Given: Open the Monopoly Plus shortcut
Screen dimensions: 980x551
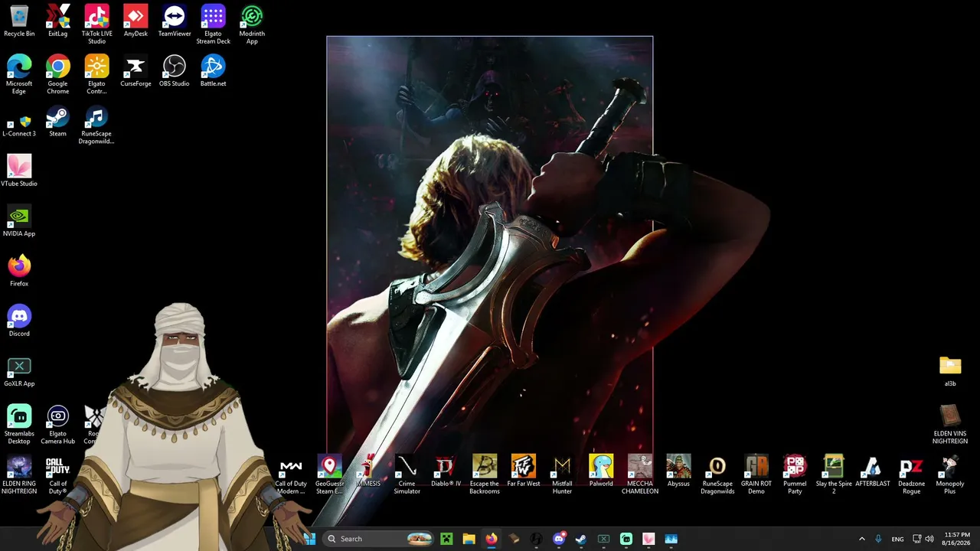Looking at the screenshot, I should 950,474.
